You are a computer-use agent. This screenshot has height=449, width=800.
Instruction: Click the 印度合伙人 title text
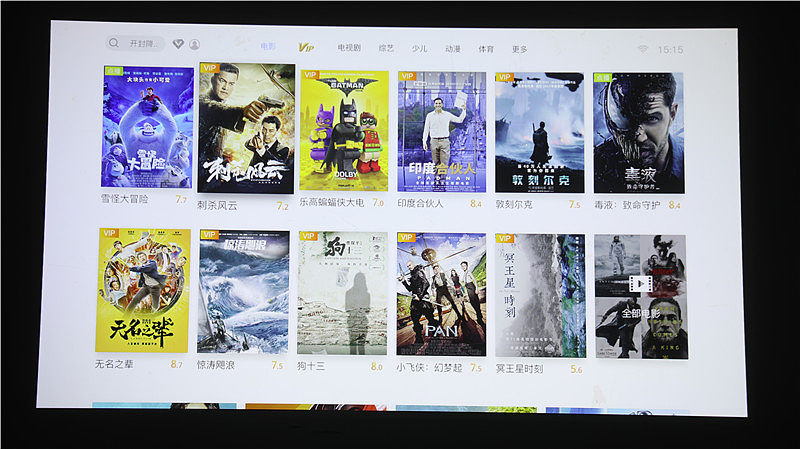tap(420, 203)
